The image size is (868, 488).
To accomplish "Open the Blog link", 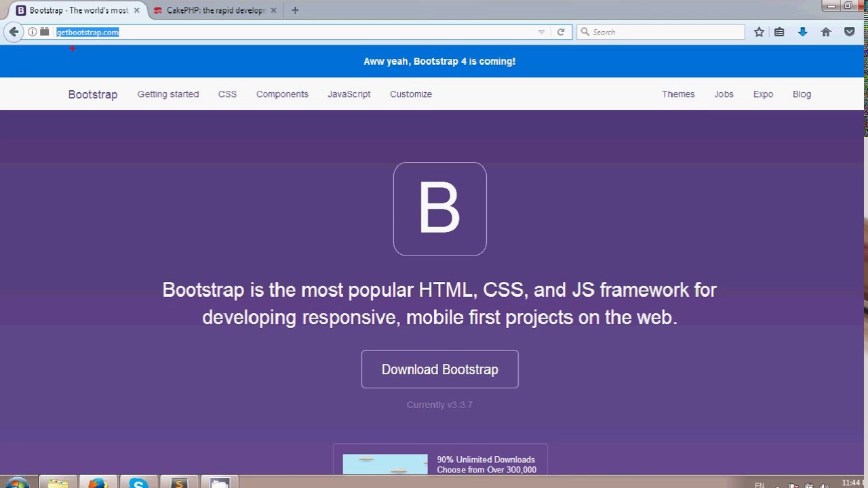I will [802, 94].
